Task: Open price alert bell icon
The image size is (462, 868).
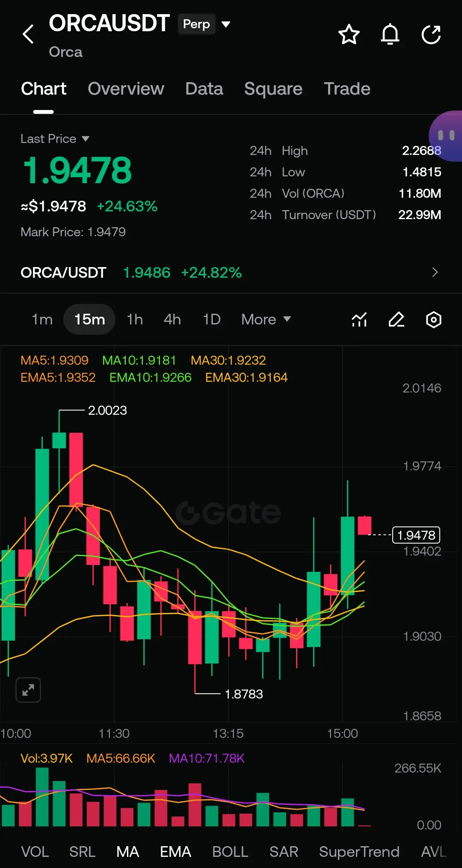Action: [390, 34]
